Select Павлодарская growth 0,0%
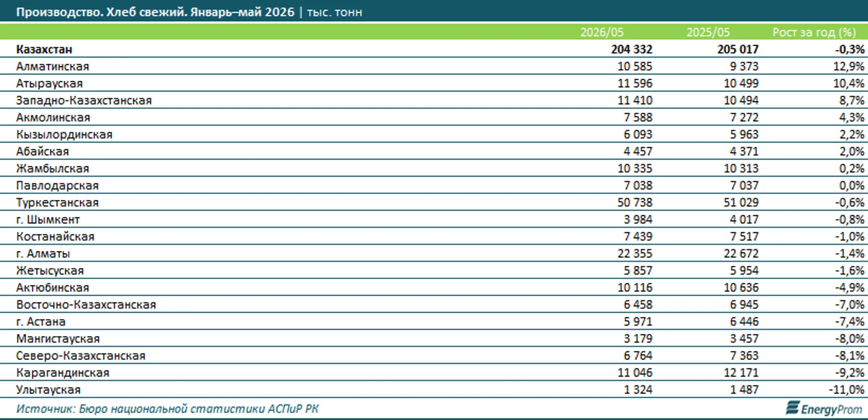 (852, 185)
